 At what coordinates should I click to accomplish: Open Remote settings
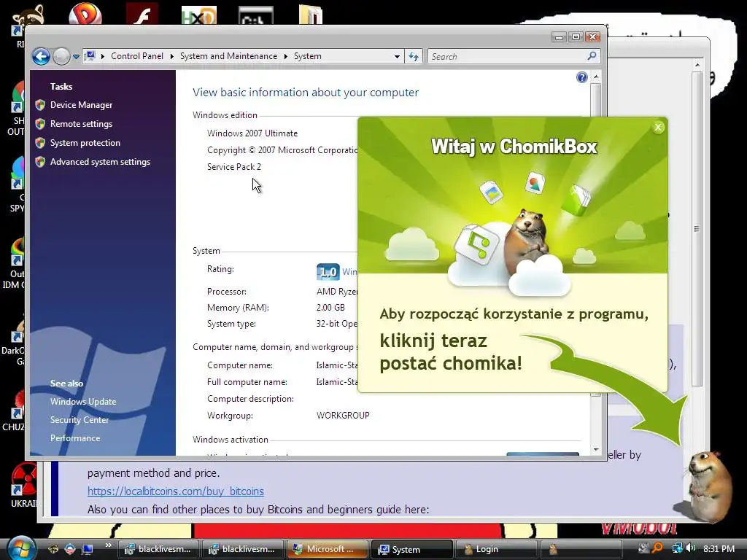[82, 124]
